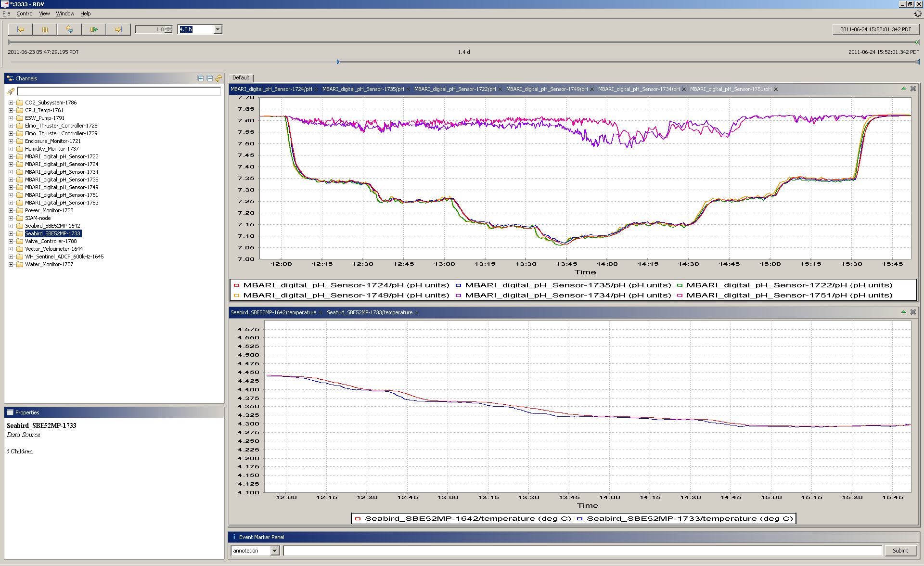
Task: Select the Valve_Controller-1788 channel
Action: click(x=51, y=242)
